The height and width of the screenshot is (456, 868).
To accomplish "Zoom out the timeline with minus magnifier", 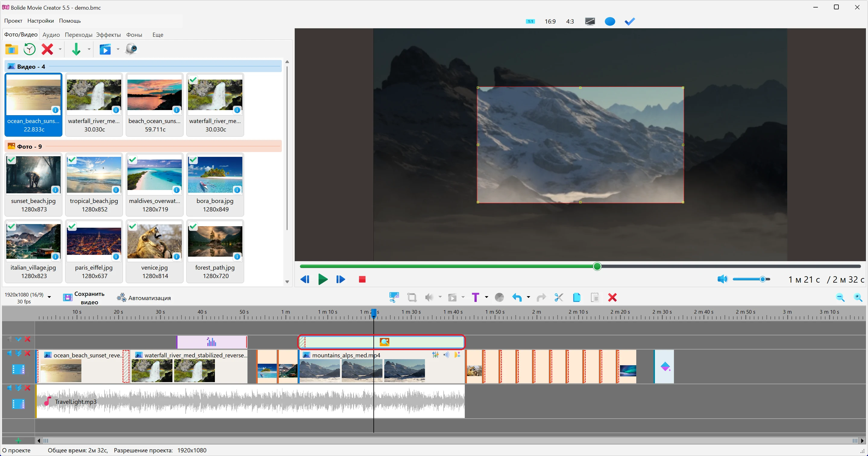I will (x=840, y=297).
